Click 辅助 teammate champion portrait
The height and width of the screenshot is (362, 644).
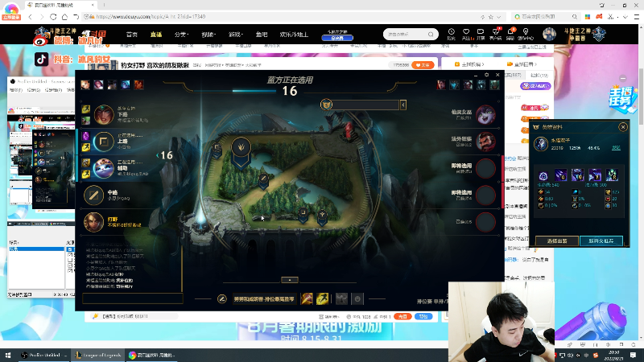tap(104, 169)
